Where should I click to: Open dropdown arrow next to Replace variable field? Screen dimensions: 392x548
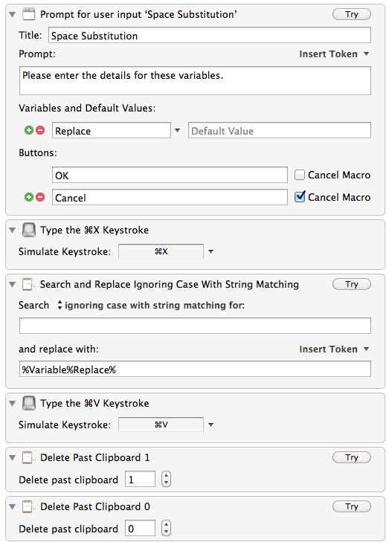177,130
